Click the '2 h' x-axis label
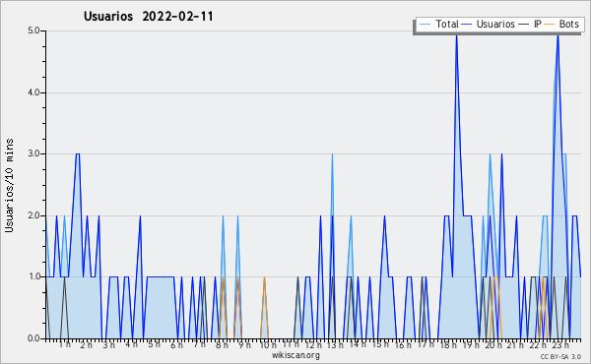Screen dimensions: 591x364 (x=87, y=344)
